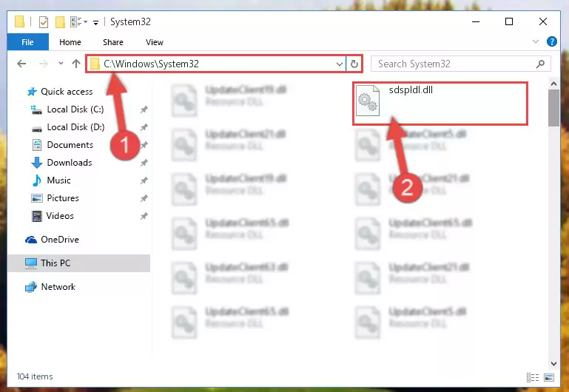Click the pin icon beside Local Disk (C:)
569x392 pixels.
click(x=144, y=109)
